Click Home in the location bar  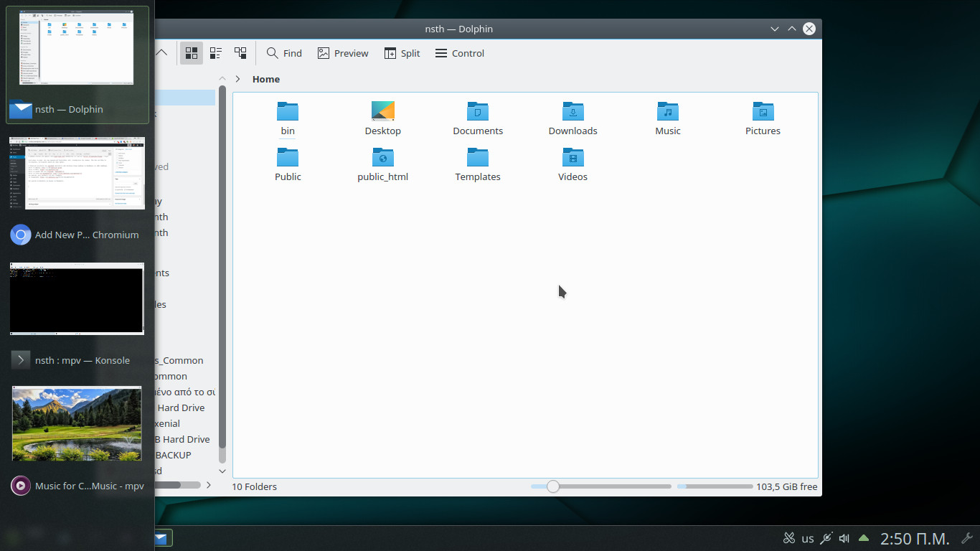click(x=266, y=79)
